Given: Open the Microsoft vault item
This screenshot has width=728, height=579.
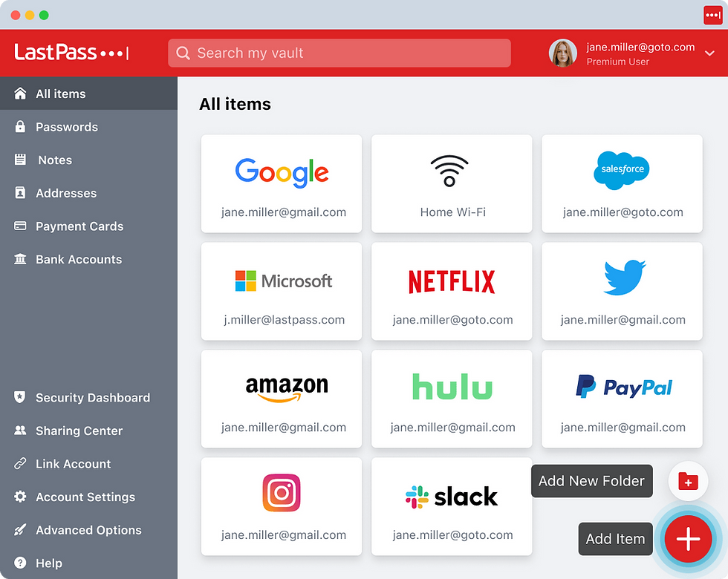Looking at the screenshot, I should tap(282, 291).
